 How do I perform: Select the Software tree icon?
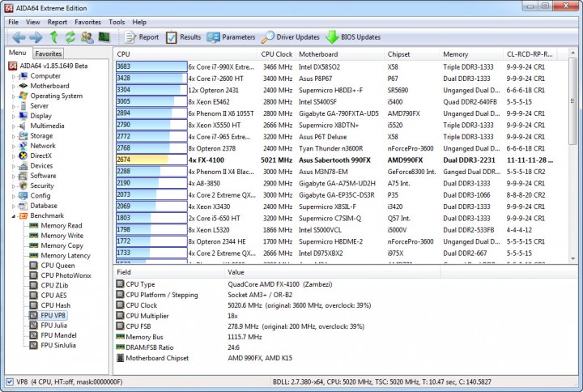[23, 176]
